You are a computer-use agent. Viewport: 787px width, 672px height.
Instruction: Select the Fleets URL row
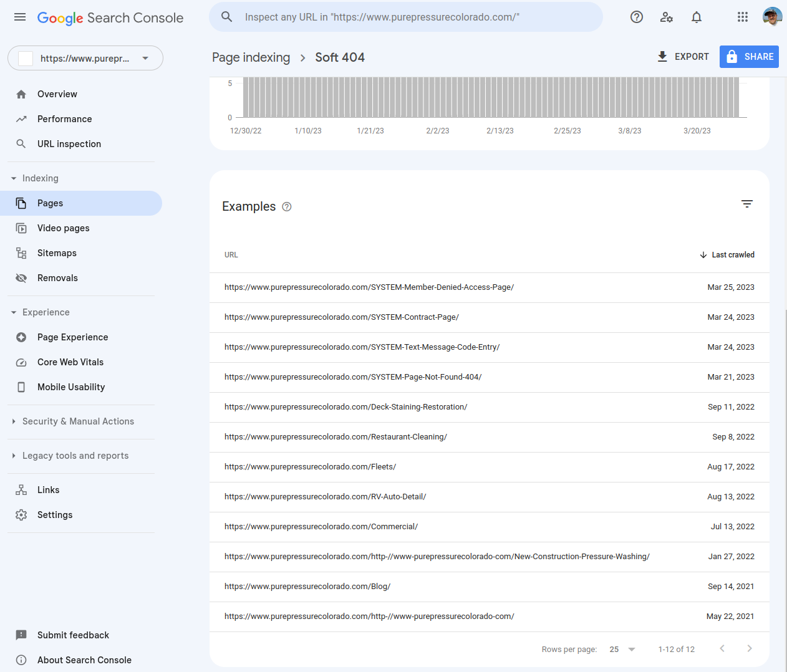pos(490,468)
